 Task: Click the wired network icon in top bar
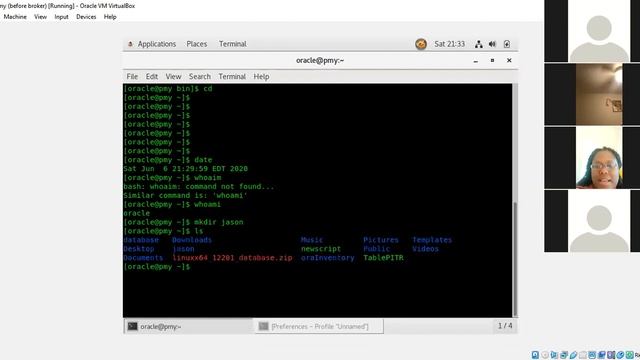pos(479,44)
